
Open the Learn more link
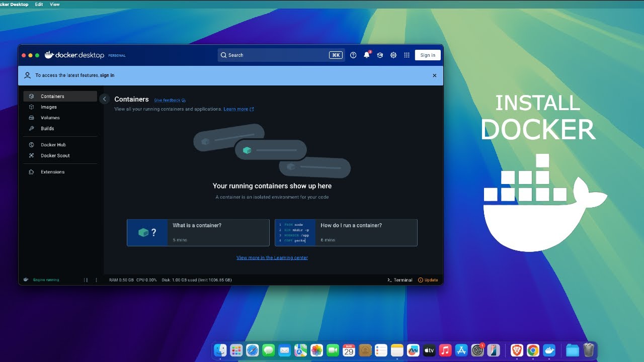pyautogui.click(x=238, y=109)
